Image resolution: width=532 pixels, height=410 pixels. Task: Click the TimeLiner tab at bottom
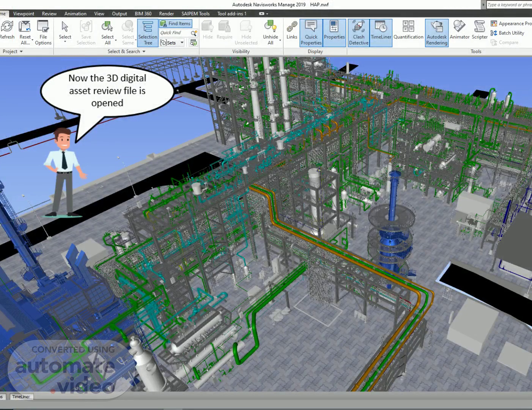tap(21, 397)
